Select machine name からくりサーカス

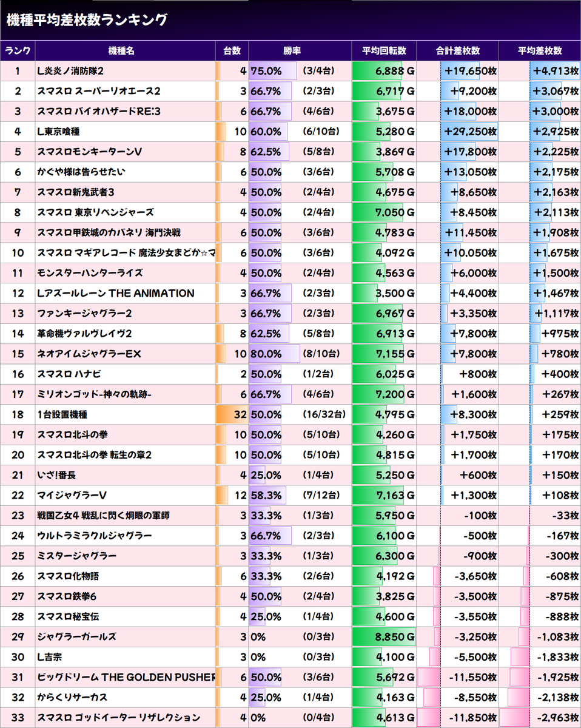click(72, 698)
